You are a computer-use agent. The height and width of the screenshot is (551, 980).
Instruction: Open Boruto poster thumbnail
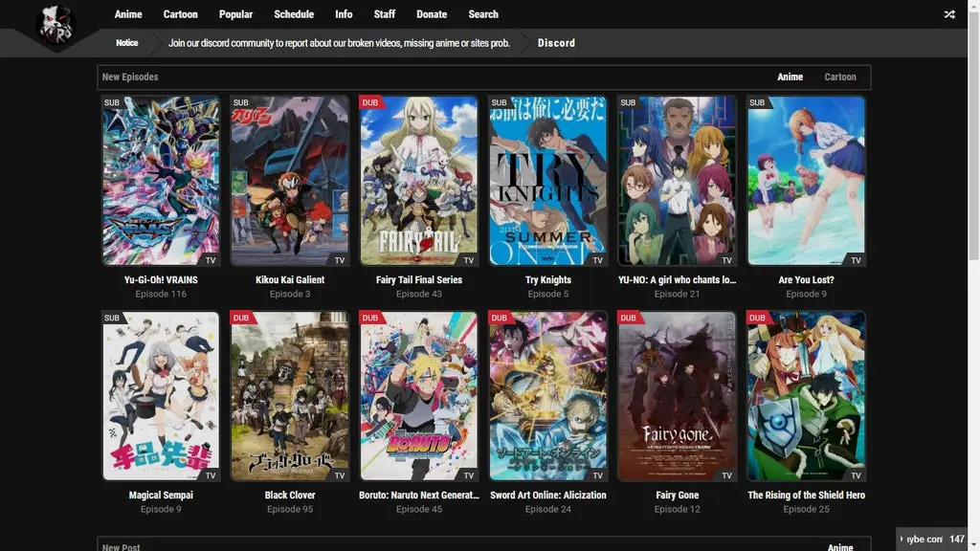[x=419, y=396]
